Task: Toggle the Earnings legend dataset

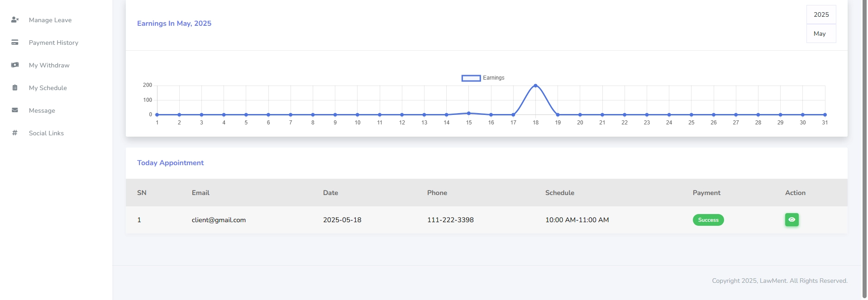Action: [x=483, y=78]
